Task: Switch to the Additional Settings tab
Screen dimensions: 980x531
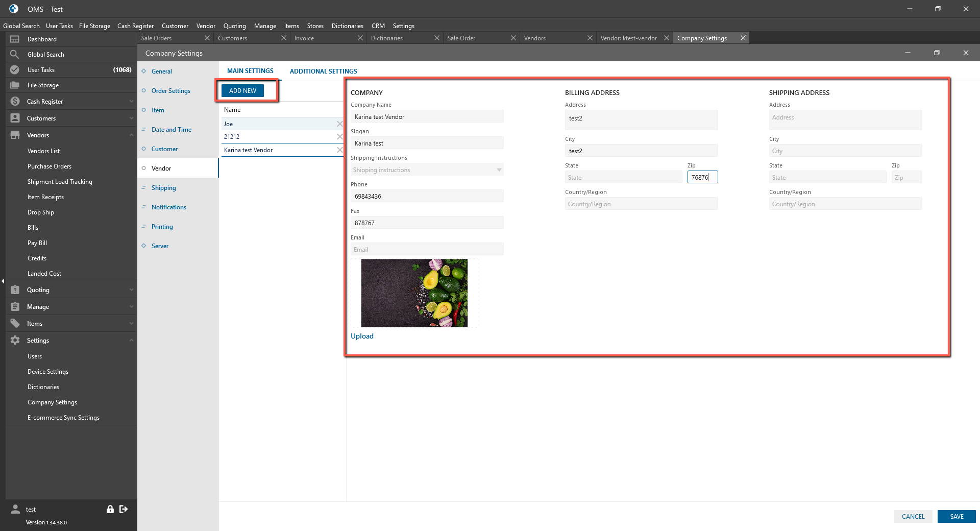Action: [323, 71]
